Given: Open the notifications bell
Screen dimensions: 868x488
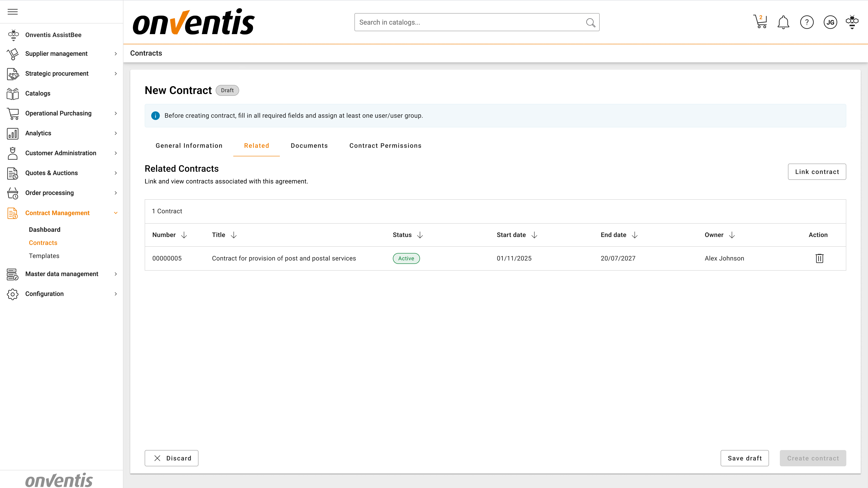Looking at the screenshot, I should pos(783,22).
